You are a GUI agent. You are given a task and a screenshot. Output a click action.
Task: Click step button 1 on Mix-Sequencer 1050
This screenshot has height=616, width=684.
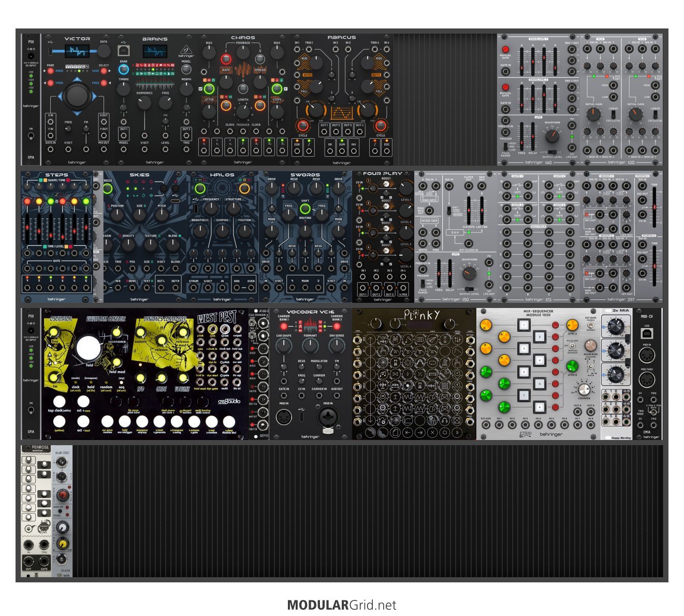[524, 325]
